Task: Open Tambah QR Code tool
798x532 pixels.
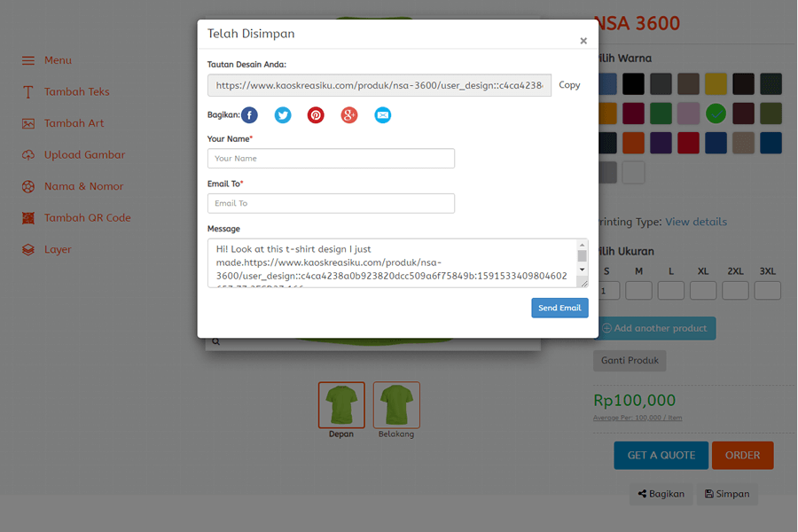Action: (87, 218)
